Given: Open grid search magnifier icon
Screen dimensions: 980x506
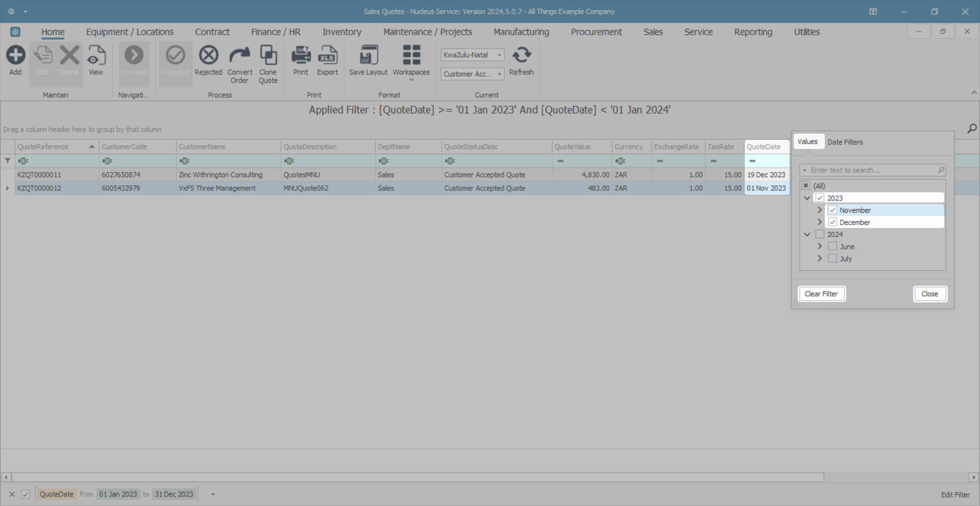Looking at the screenshot, I should click(x=972, y=129).
